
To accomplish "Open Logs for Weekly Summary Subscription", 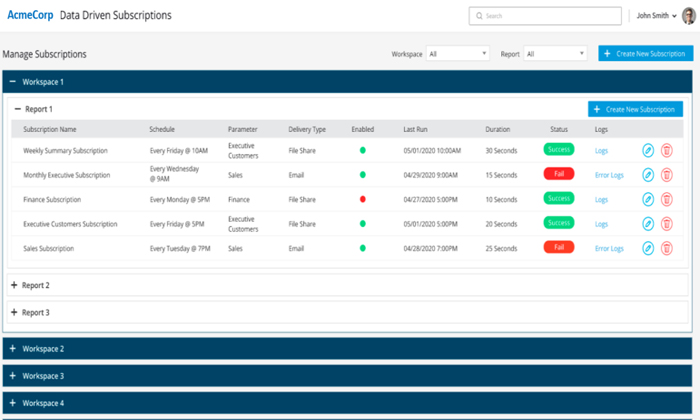I will 601,151.
